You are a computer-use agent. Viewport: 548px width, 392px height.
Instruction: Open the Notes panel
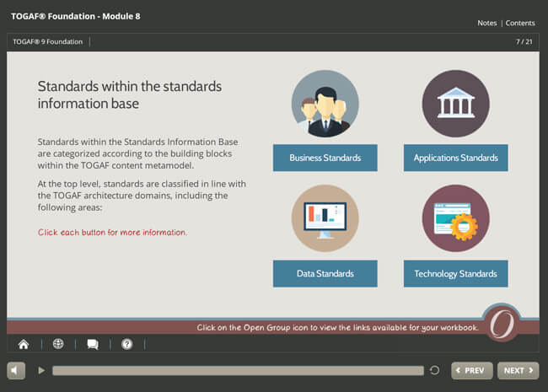click(487, 23)
